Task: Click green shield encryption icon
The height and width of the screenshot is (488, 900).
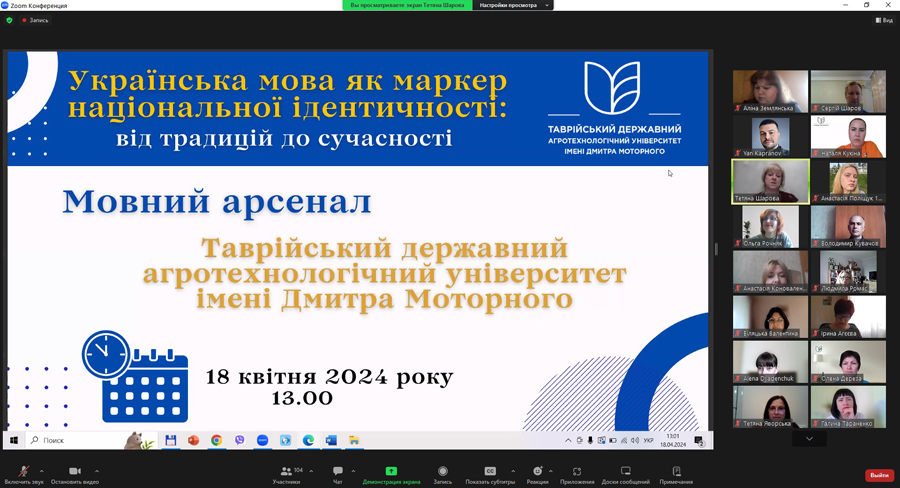Action: [x=9, y=20]
